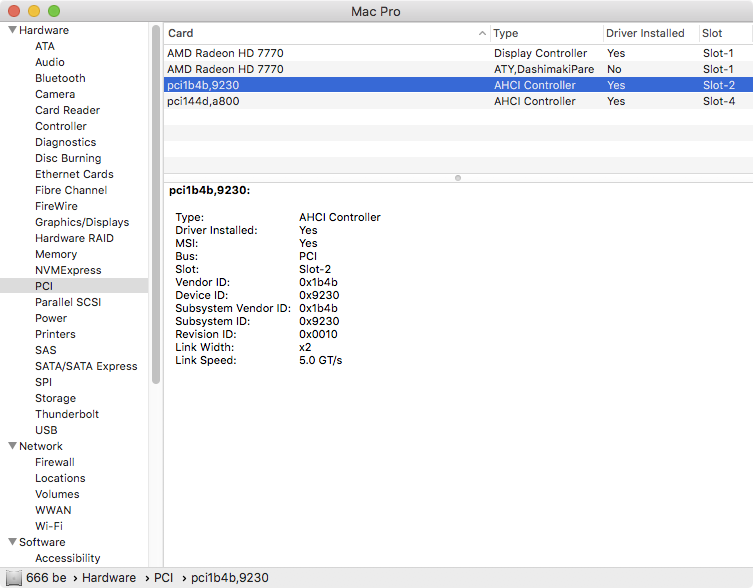Select Storage in the sidebar
Image resolution: width=753 pixels, height=588 pixels.
pyautogui.click(x=55, y=398)
